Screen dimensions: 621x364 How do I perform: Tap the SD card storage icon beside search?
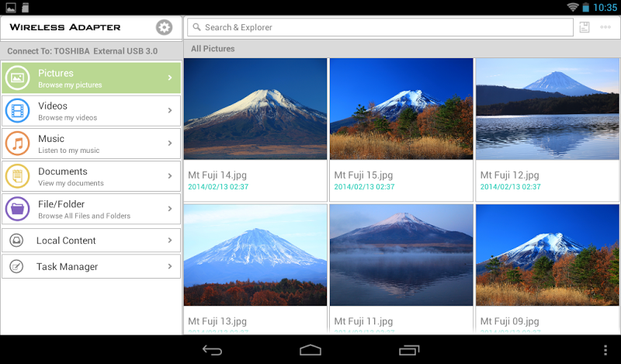(x=585, y=27)
